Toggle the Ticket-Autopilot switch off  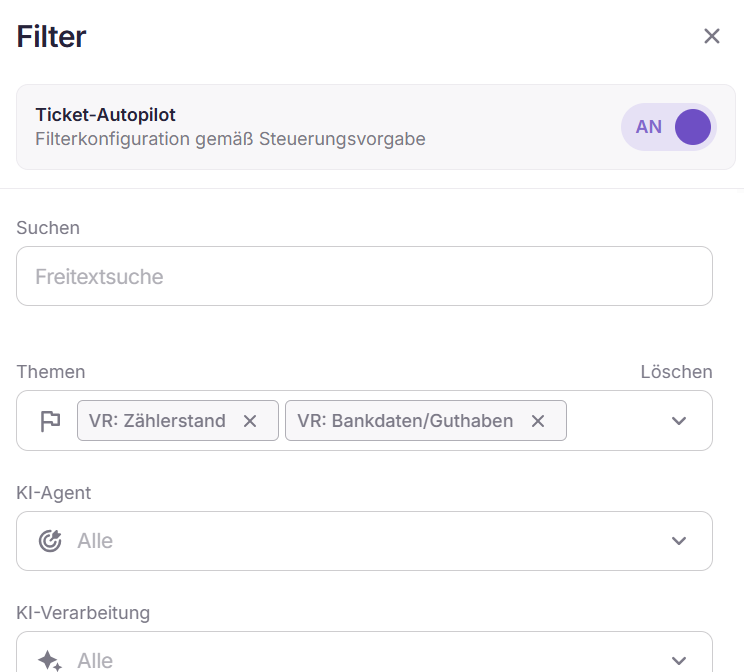click(x=669, y=127)
